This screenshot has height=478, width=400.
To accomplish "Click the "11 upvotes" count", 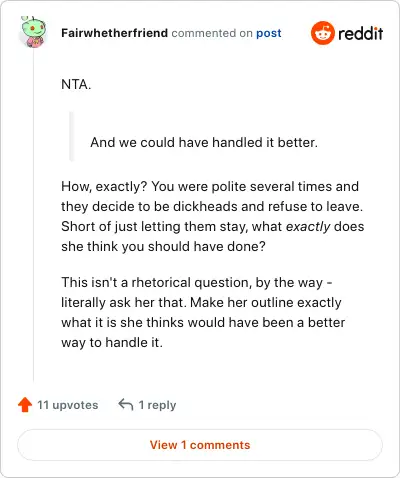I will pos(68,405).
